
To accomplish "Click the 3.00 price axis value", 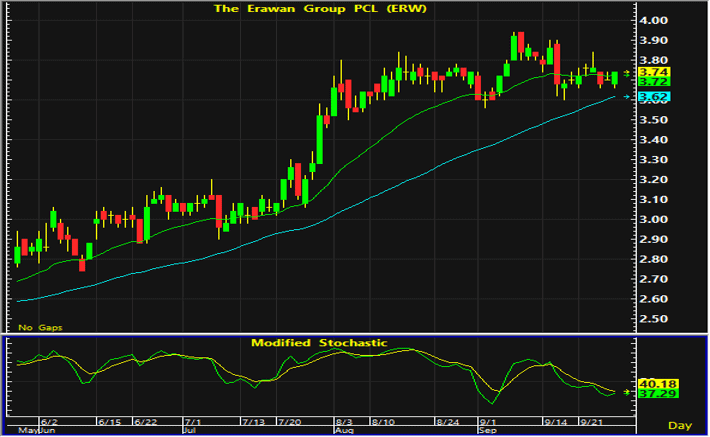I will (653, 220).
